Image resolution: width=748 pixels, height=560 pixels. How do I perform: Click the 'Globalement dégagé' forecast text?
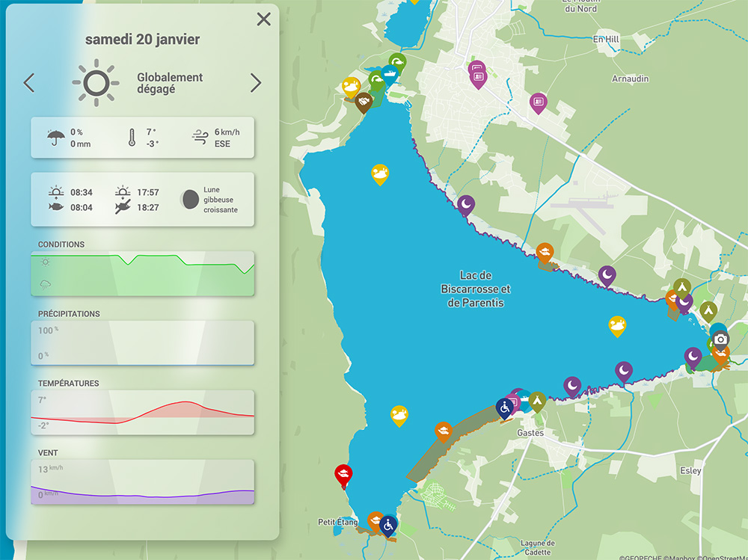(x=170, y=83)
